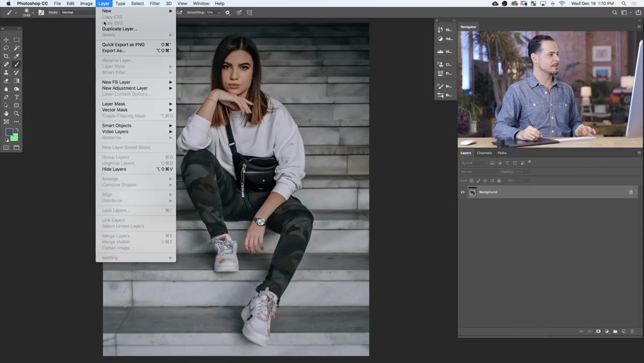644x363 pixels.
Task: Turn layer filtering on or off
Action: tap(530, 162)
